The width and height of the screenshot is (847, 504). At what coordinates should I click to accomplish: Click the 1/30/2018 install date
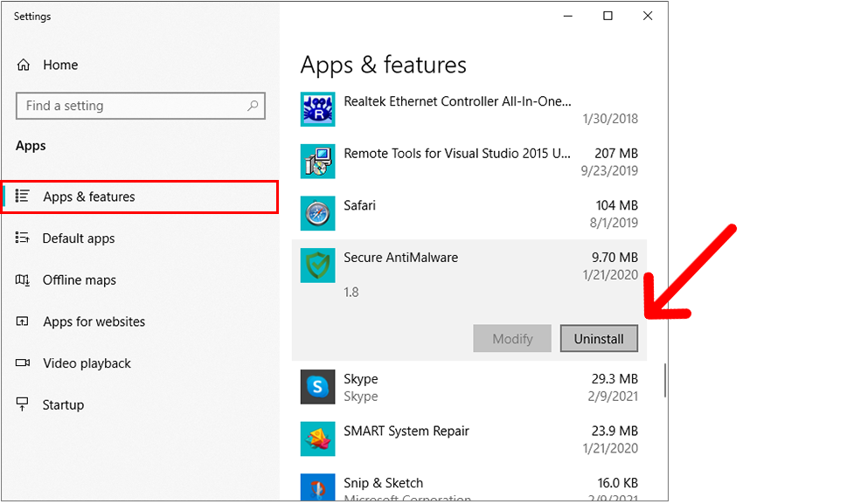(x=610, y=118)
